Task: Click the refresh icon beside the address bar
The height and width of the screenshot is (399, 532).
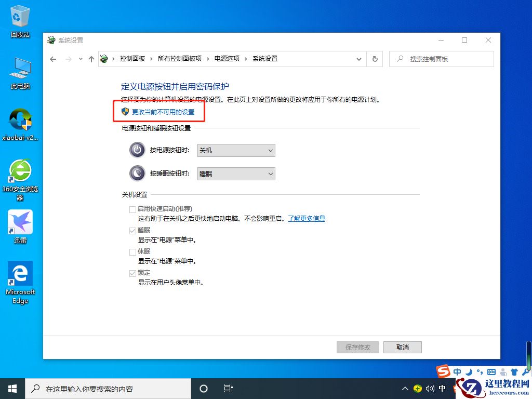Action: (x=375, y=59)
